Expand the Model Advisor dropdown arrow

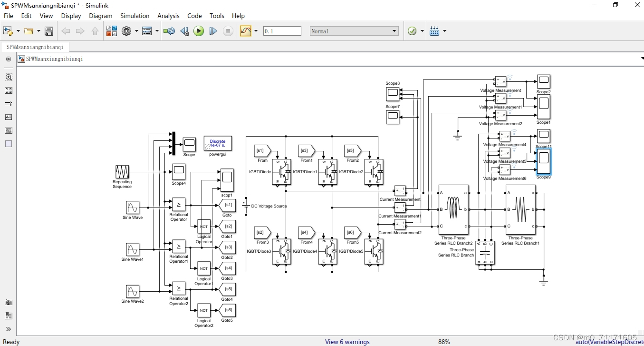(x=422, y=31)
